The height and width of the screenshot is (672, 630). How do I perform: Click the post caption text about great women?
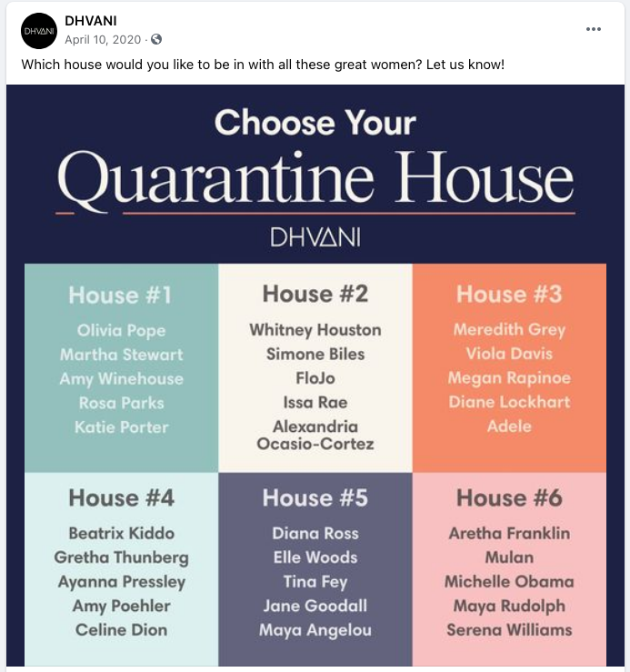click(263, 65)
